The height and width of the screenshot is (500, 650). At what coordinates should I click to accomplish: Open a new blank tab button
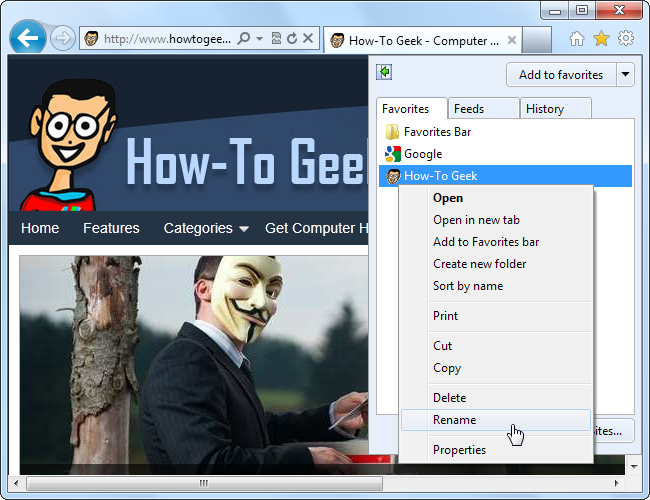pos(536,40)
